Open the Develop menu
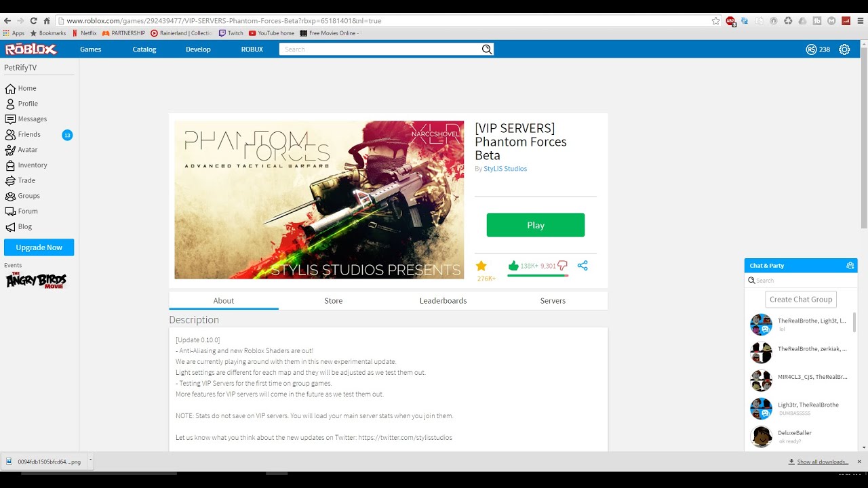Screen dimensions: 868x488 point(198,49)
